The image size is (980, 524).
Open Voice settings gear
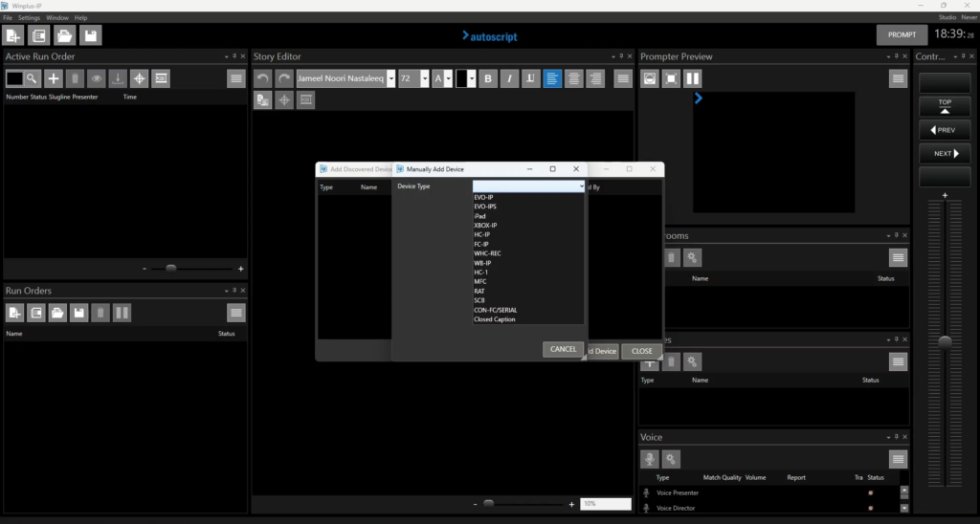(x=671, y=459)
